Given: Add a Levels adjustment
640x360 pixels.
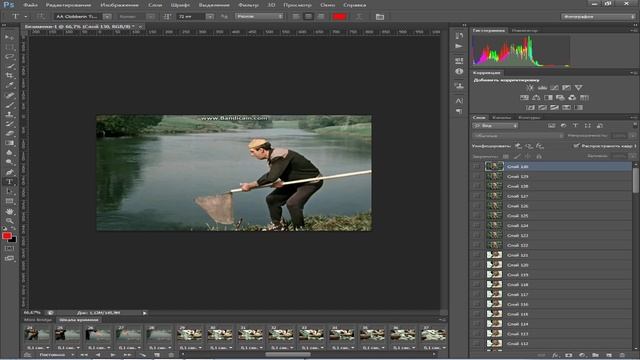Looking at the screenshot, I should click(x=542, y=88).
